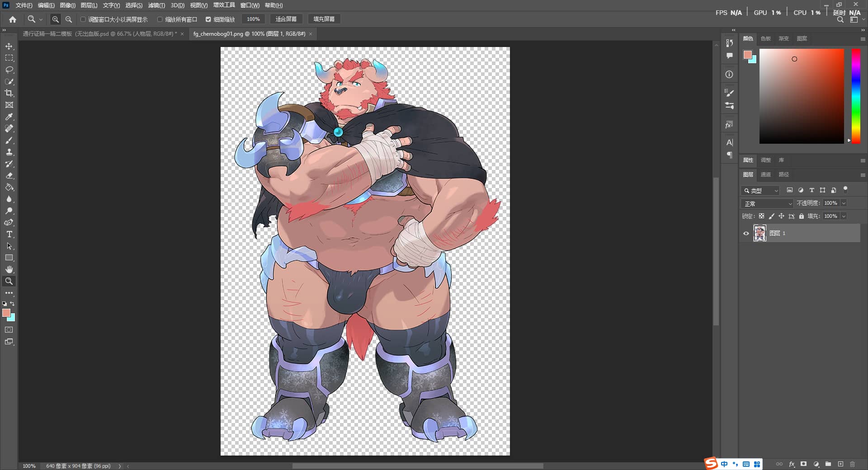Open the Properties panel flyout menu
The height and width of the screenshot is (470, 868).
coord(863,160)
